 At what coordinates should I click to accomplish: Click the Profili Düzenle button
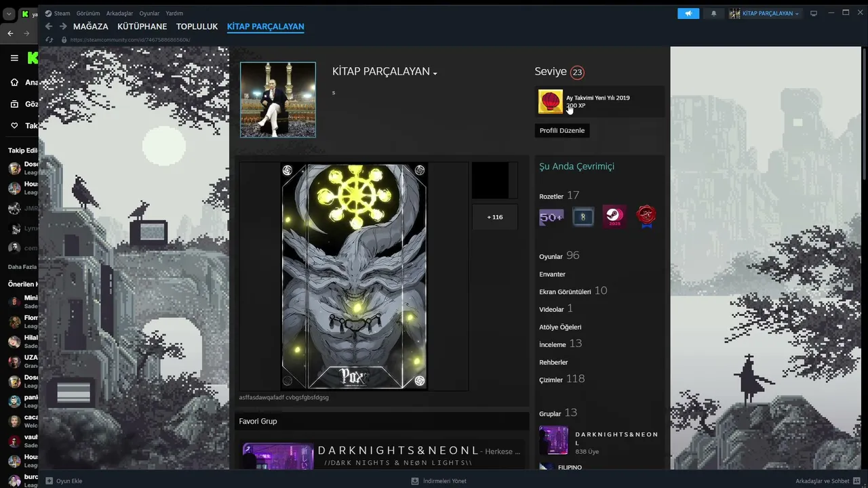562,130
